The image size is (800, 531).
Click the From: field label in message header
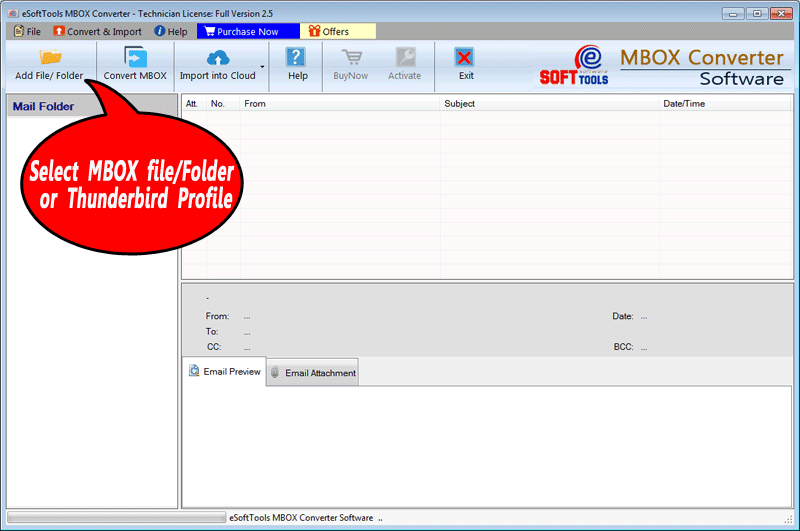(x=217, y=316)
